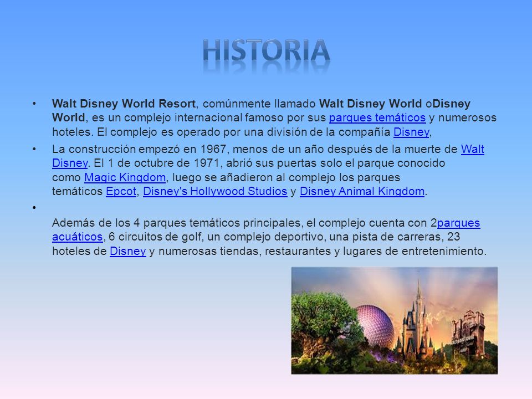
Task: Open the 'Magic Kingdom' link
Action: coord(125,177)
